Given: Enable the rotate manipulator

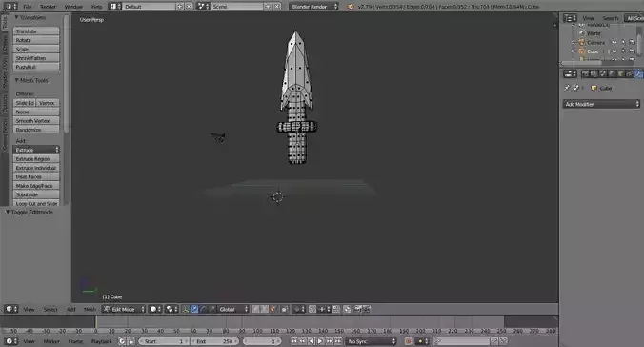Looking at the screenshot, I should 203,309.
